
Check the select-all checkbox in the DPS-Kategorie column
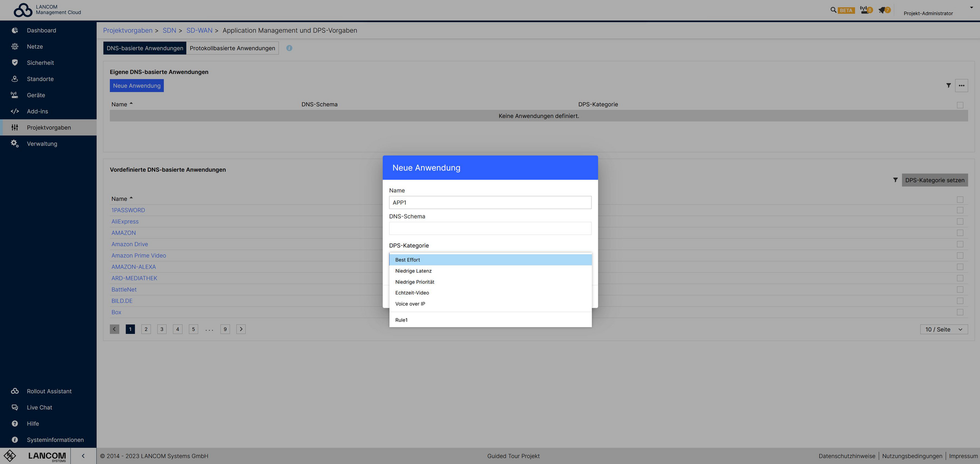pyautogui.click(x=960, y=105)
